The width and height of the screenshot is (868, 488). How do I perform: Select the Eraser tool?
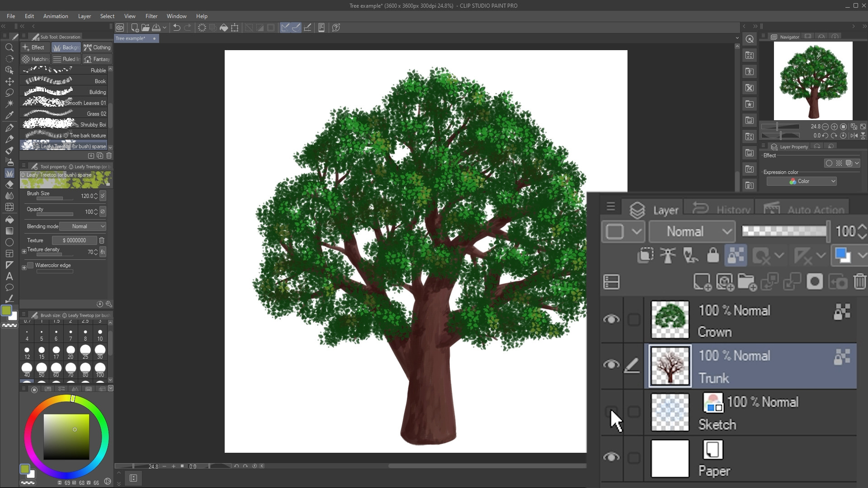9,184
